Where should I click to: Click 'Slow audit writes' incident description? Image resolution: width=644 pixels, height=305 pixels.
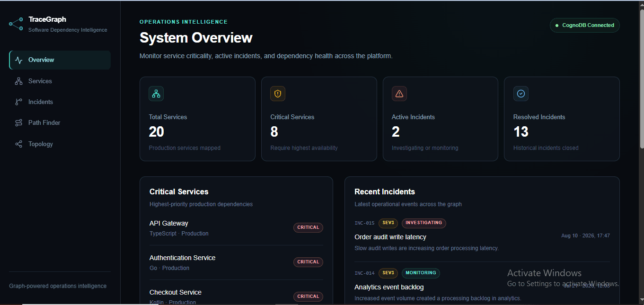point(426,248)
